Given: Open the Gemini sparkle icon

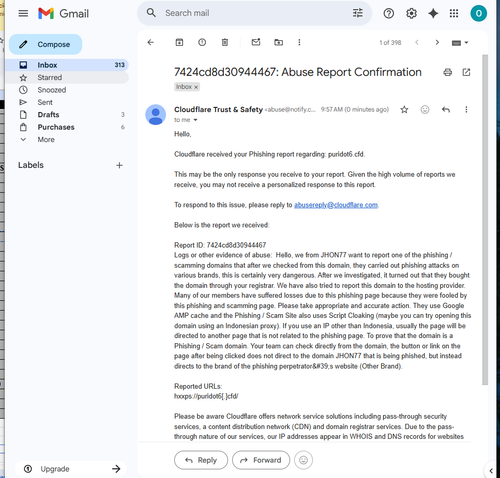Looking at the screenshot, I should coord(433,13).
